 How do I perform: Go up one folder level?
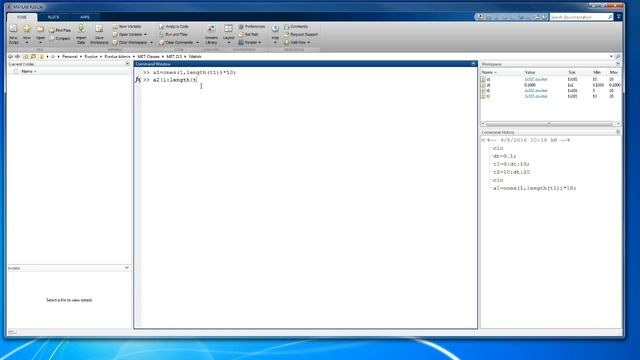click(26, 56)
